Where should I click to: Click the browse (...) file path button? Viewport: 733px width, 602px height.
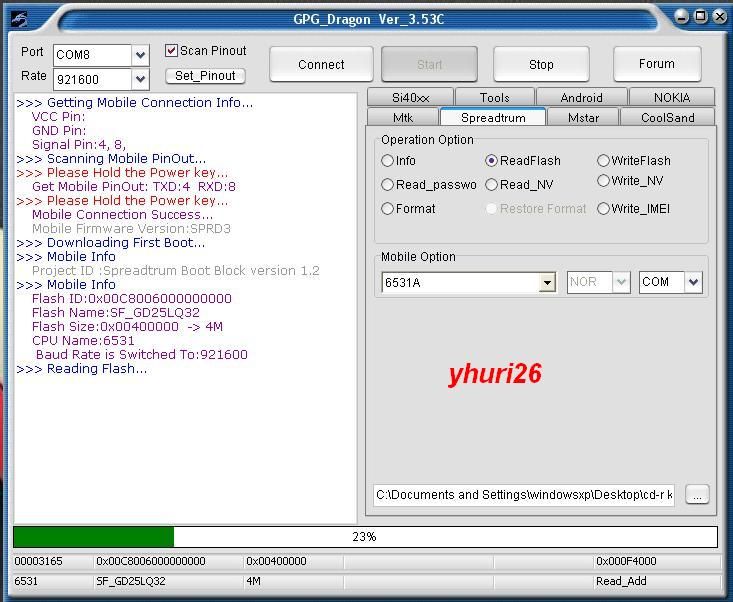coord(697,495)
